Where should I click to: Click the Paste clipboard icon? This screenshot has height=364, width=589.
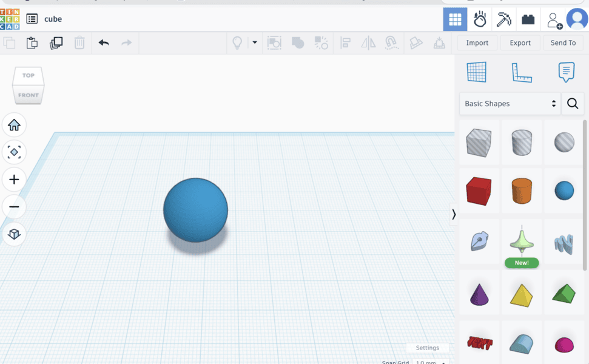pos(32,42)
